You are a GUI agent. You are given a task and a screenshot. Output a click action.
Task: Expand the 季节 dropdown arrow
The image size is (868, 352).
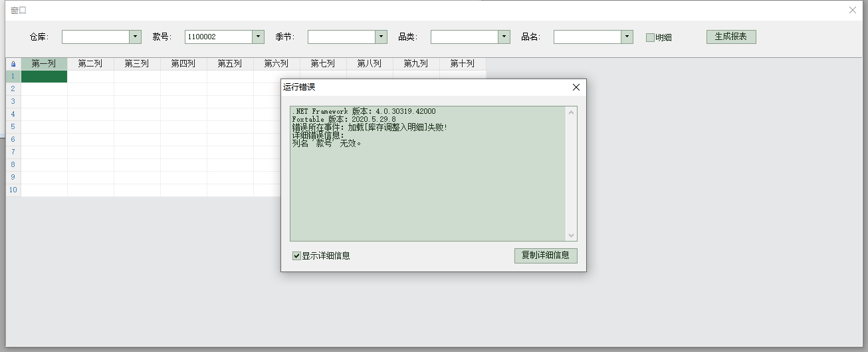click(381, 37)
